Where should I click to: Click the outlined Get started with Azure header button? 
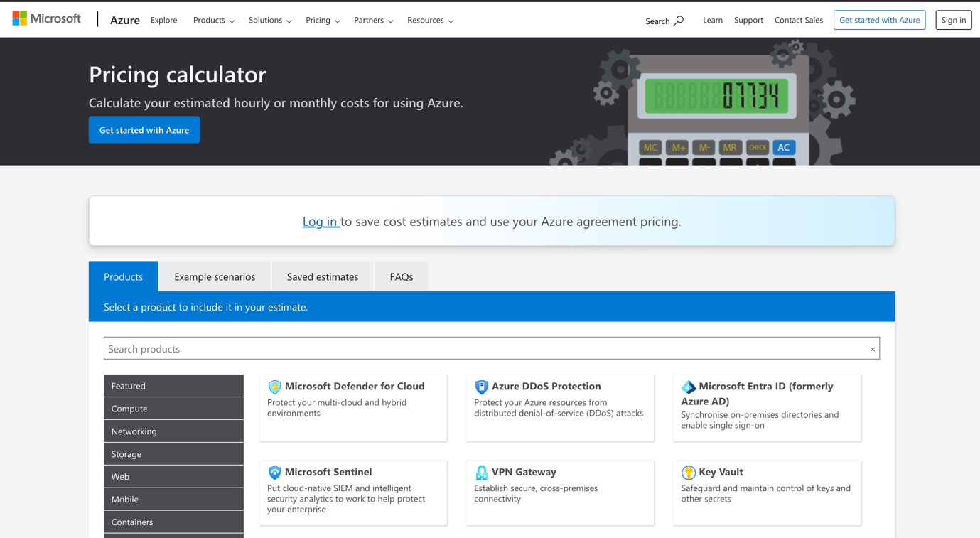pyautogui.click(x=880, y=20)
